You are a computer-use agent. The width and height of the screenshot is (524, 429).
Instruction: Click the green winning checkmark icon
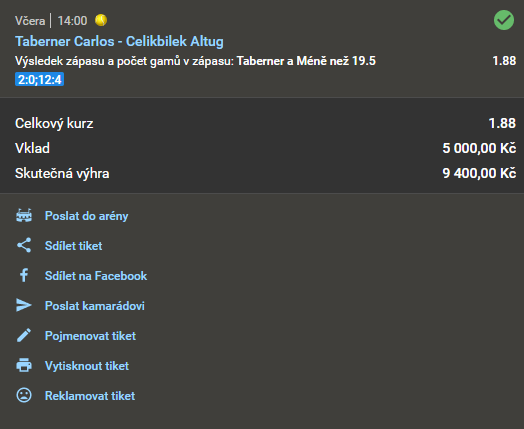(504, 20)
